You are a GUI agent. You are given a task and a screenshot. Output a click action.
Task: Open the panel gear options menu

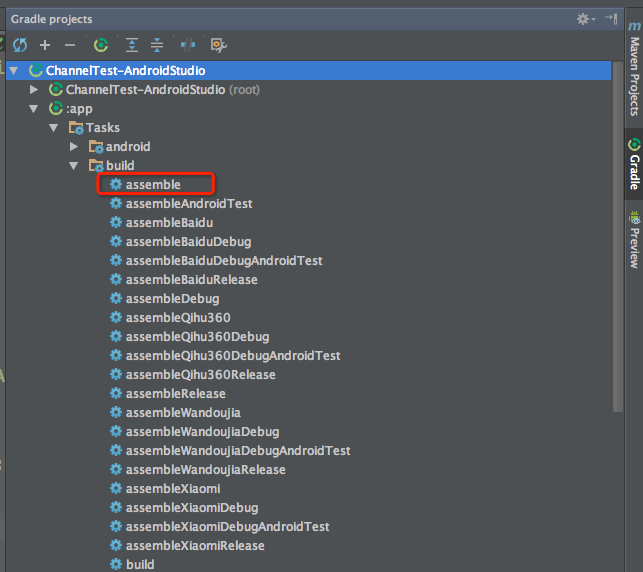(x=586, y=19)
